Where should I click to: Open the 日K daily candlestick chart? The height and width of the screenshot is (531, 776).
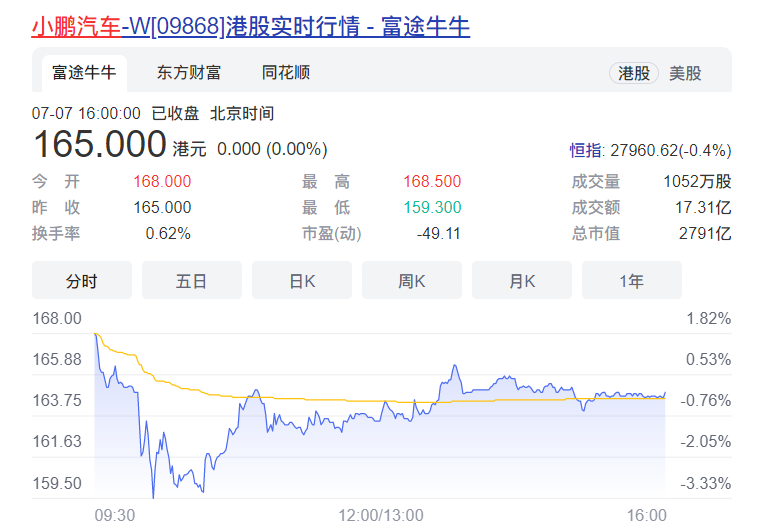coord(302,281)
